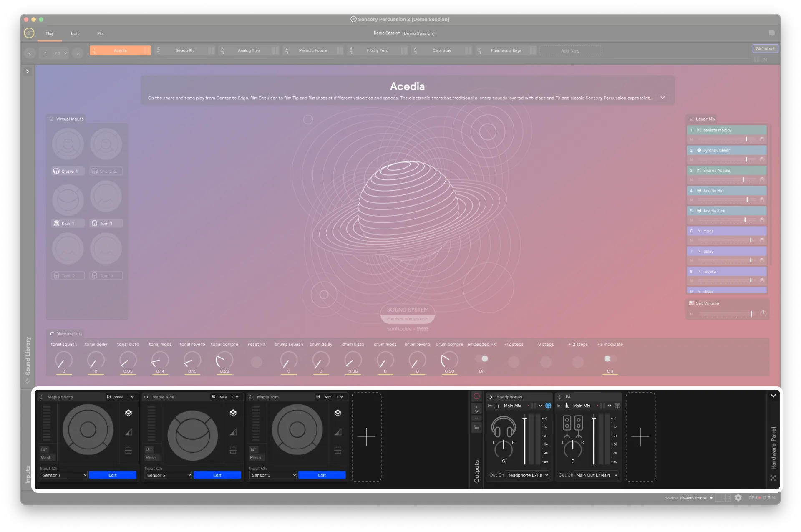Click the Sensory Percussion logo icon
The height and width of the screenshot is (532, 801).
(x=29, y=33)
